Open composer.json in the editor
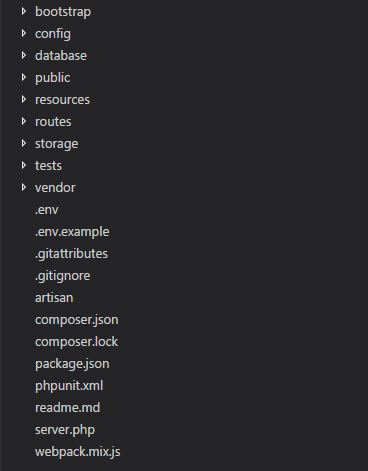This screenshot has height=471, width=368. [x=77, y=320]
